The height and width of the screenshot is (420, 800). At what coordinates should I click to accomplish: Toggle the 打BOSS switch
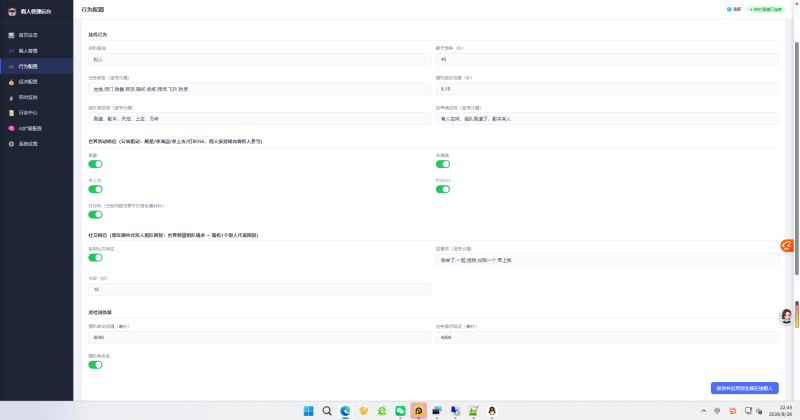[443, 189]
